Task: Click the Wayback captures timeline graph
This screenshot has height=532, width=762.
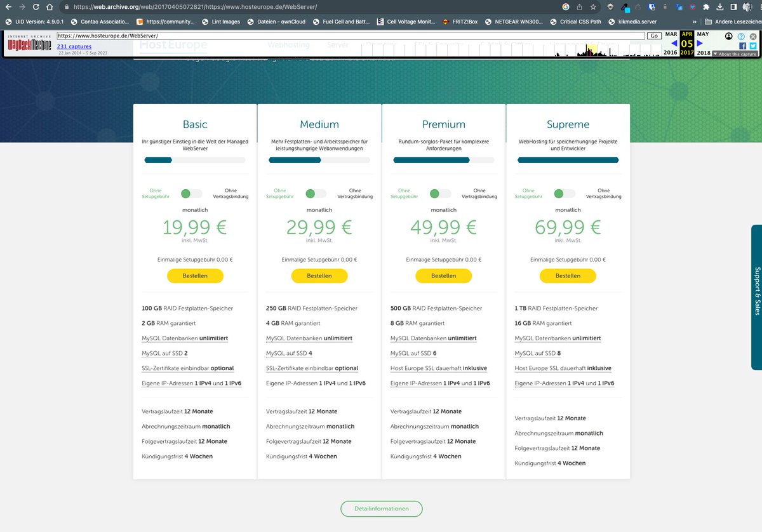Action: point(512,50)
